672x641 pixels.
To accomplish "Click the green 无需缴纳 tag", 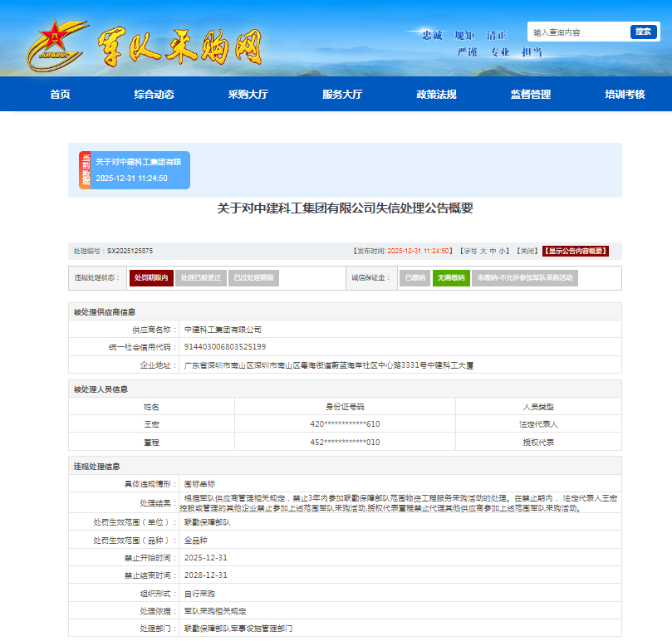I will pyautogui.click(x=451, y=277).
